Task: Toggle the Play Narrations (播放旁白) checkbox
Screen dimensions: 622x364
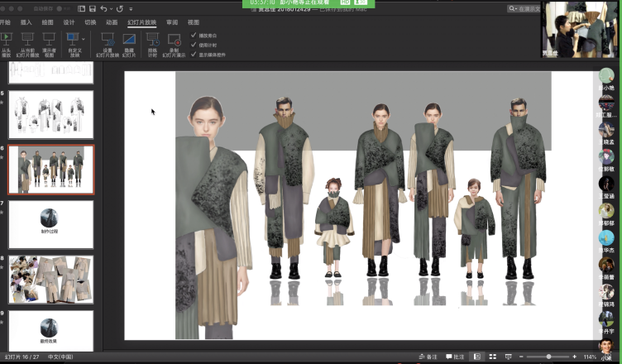Action: click(194, 36)
